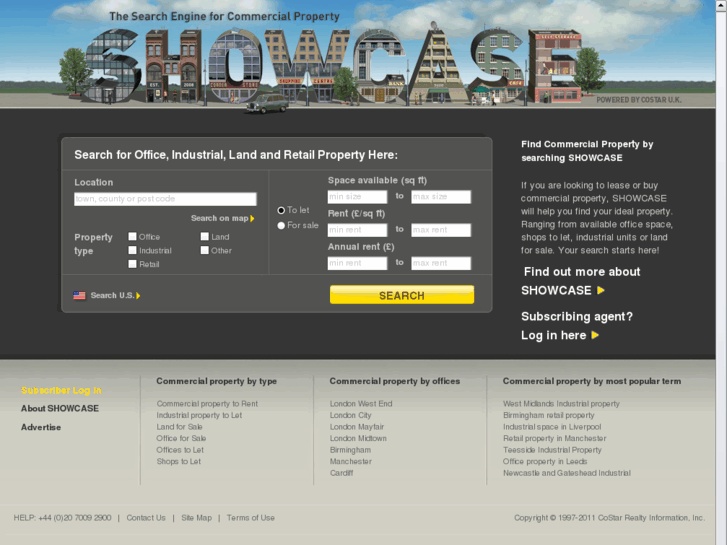Click the US flag icon
This screenshot has height=545, width=727.
tap(79, 295)
